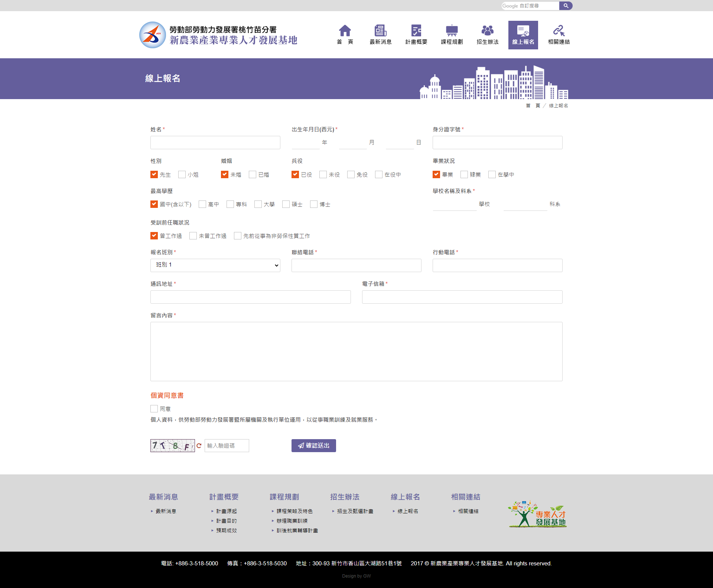Click the 學校 school name field
The height and width of the screenshot is (588, 713).
pyautogui.click(x=455, y=204)
